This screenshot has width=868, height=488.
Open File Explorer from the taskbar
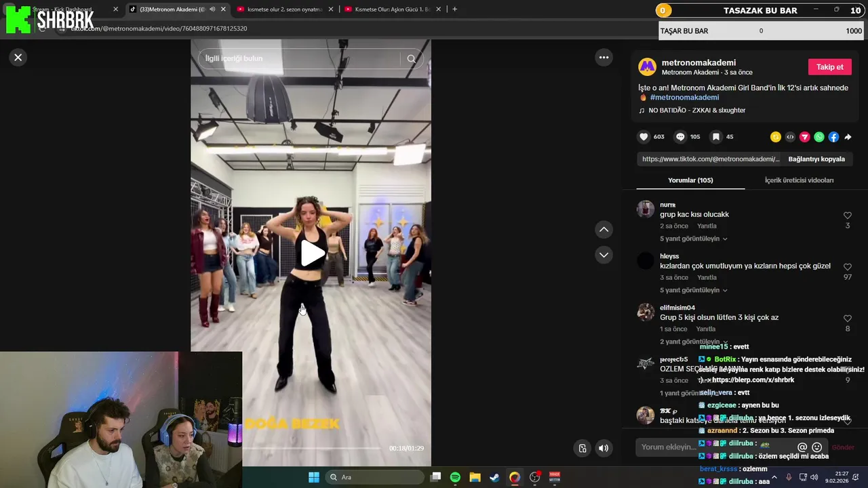point(475,477)
